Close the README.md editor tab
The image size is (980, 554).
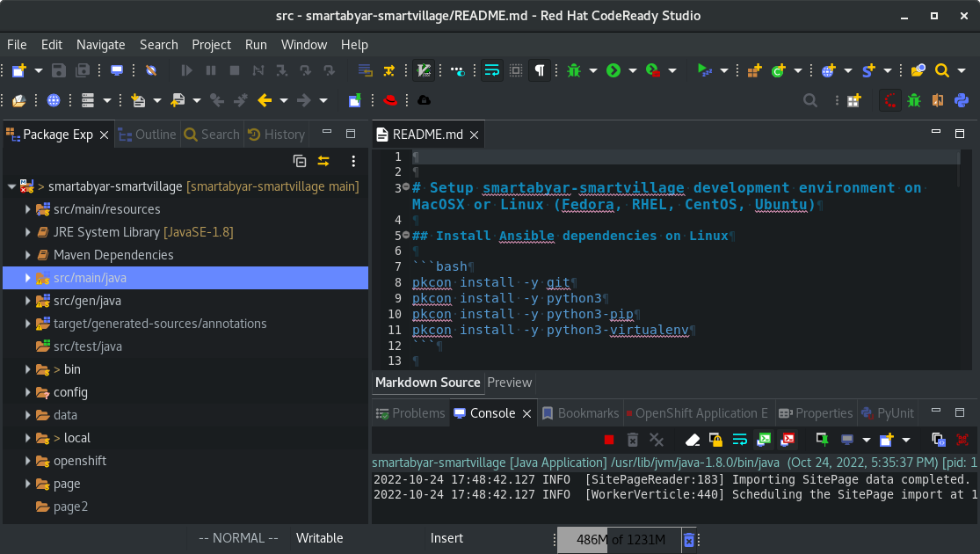pos(475,135)
